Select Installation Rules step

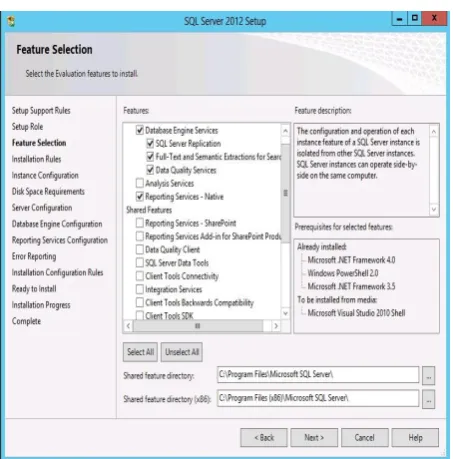(x=36, y=159)
